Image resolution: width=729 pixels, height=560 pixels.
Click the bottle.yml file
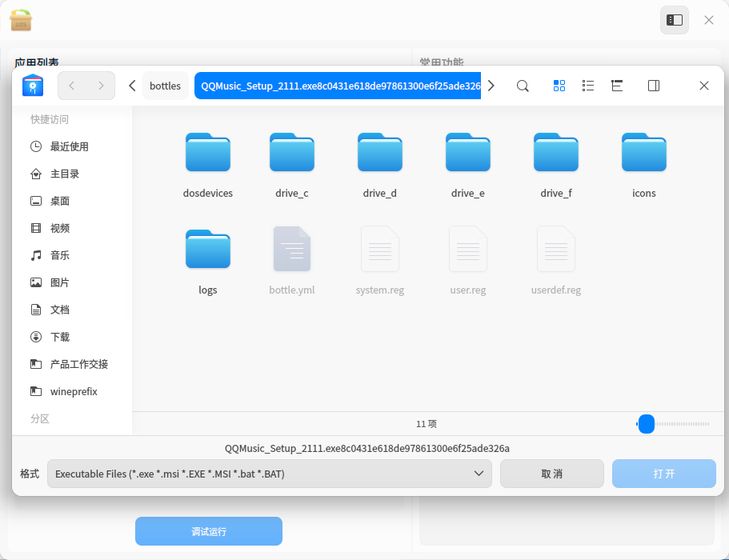pos(292,262)
